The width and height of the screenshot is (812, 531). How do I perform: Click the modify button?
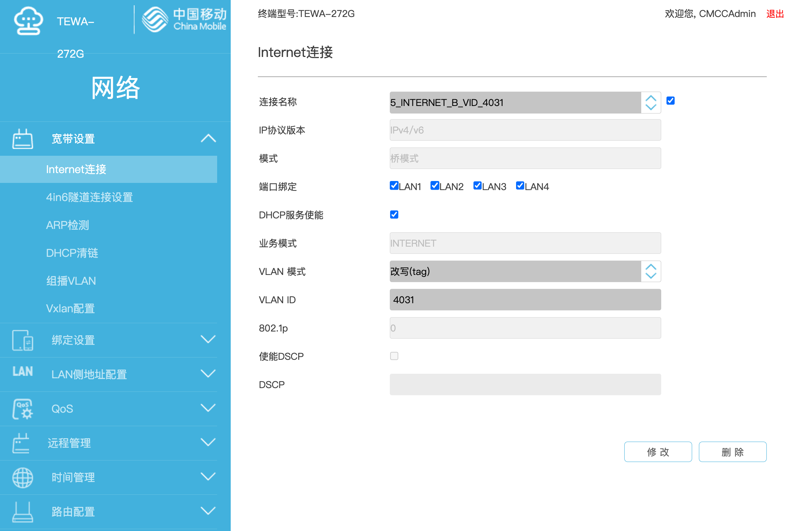click(658, 452)
